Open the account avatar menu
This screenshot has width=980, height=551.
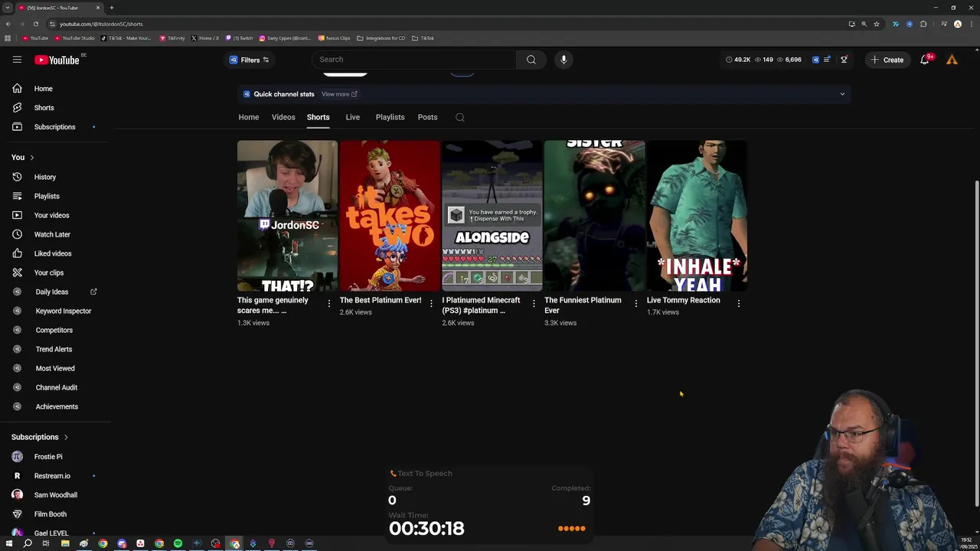click(952, 60)
